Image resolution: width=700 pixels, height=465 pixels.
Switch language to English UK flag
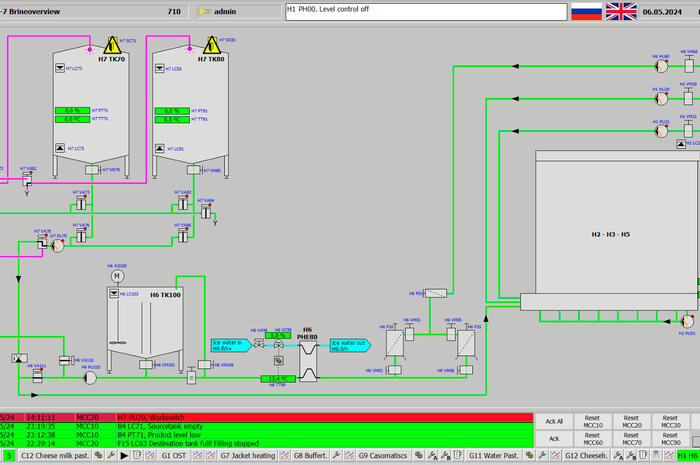[621, 11]
